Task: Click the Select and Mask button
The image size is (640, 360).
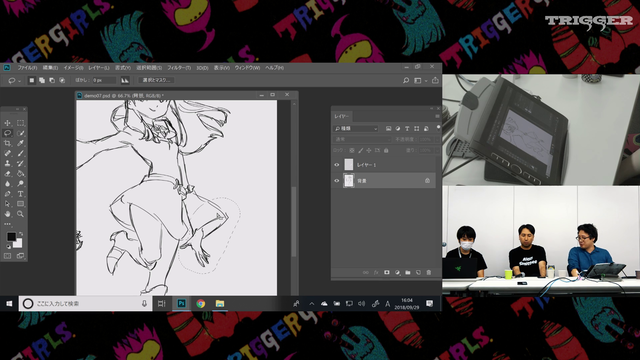Action: click(x=156, y=80)
